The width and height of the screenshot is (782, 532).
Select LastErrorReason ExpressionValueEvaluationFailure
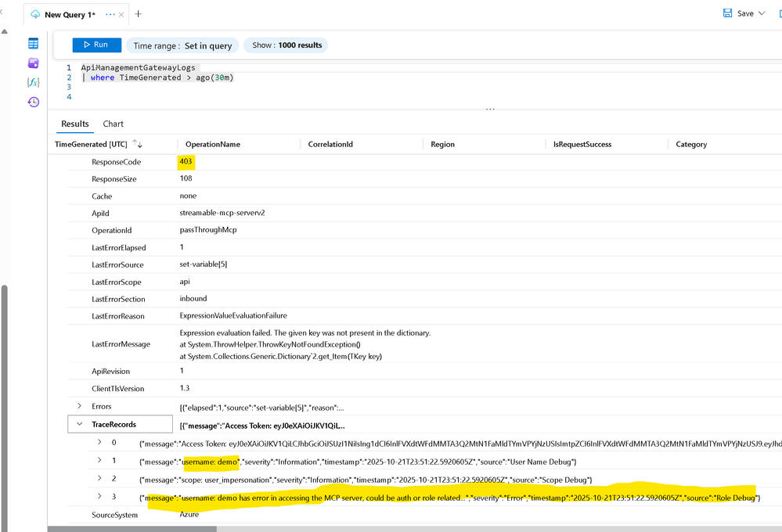tap(233, 315)
